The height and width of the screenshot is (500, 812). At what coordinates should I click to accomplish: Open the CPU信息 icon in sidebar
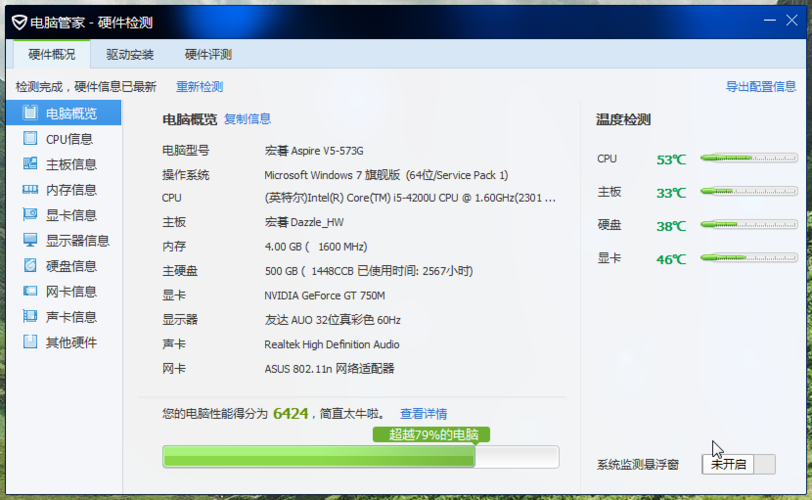click(30, 138)
